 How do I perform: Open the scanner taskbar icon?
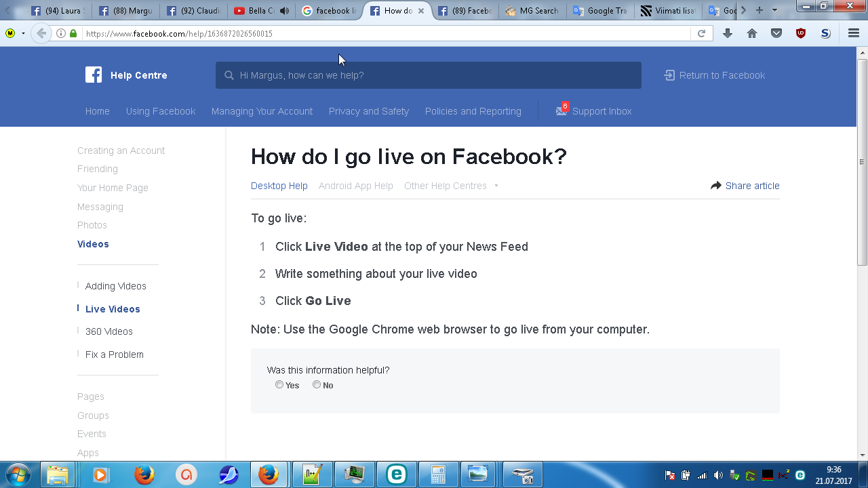(x=522, y=474)
